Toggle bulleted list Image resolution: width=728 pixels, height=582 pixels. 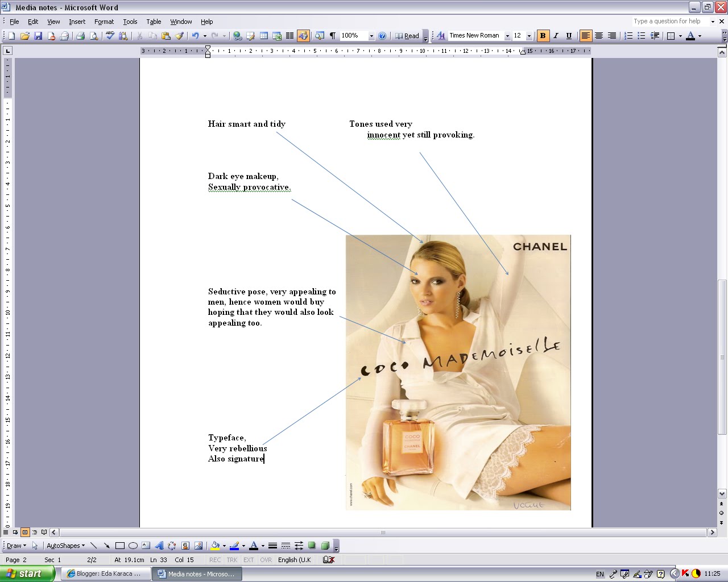pyautogui.click(x=642, y=36)
